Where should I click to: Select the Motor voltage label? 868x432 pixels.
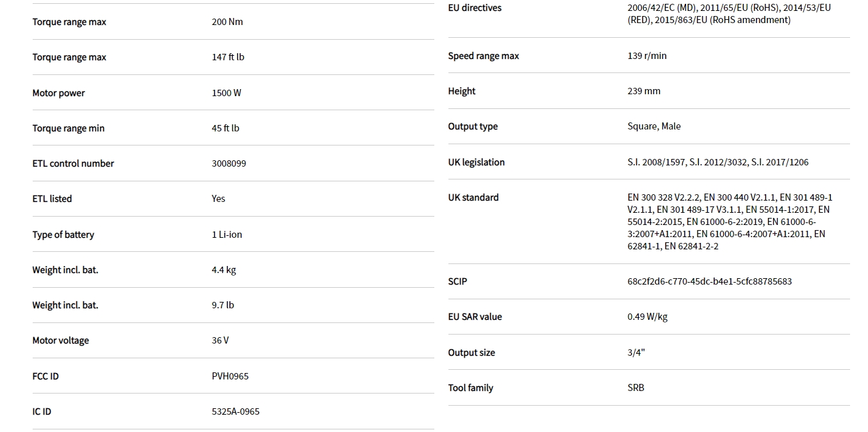(x=60, y=340)
